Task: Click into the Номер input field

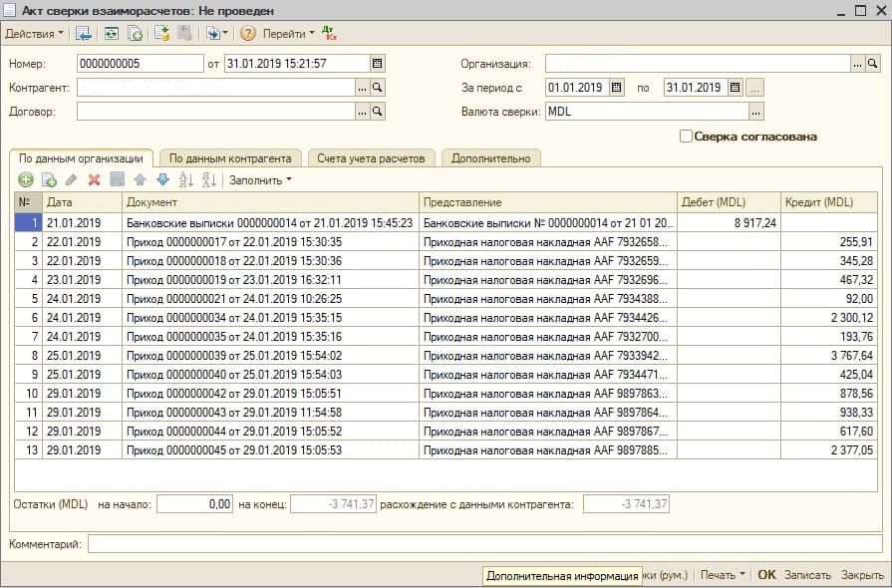Action: coord(140,63)
